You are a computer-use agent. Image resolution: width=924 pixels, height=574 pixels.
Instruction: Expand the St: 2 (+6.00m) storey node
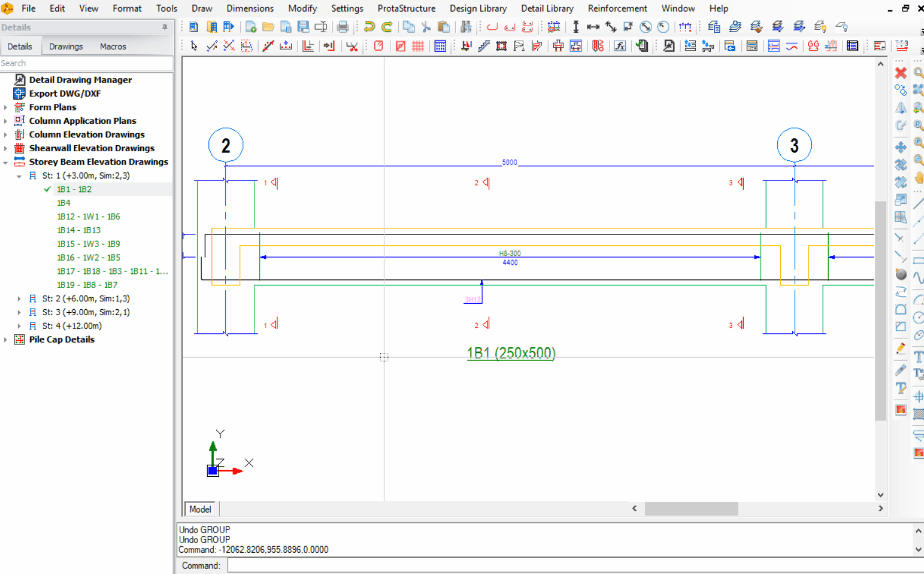(x=19, y=299)
